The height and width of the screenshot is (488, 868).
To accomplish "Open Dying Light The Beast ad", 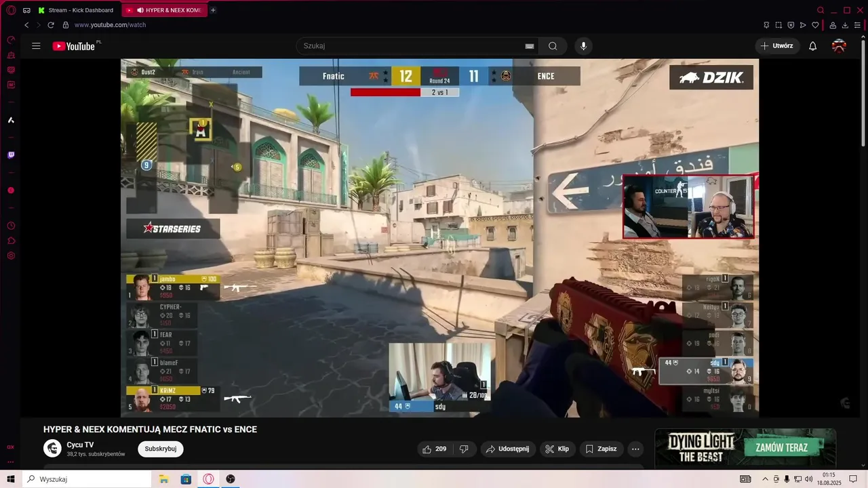I will click(x=745, y=447).
